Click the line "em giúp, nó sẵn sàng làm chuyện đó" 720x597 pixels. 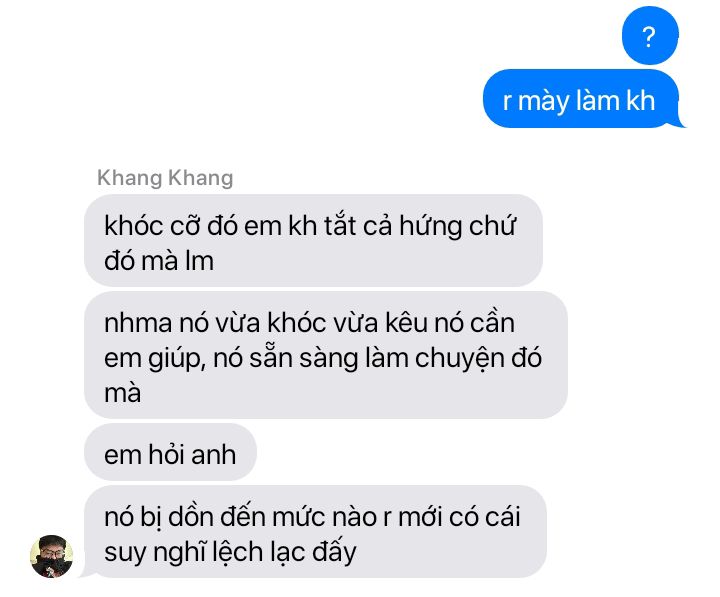(323, 358)
